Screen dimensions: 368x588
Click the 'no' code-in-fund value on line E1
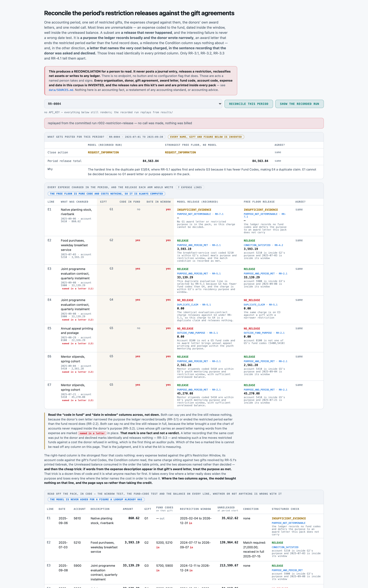138,209
